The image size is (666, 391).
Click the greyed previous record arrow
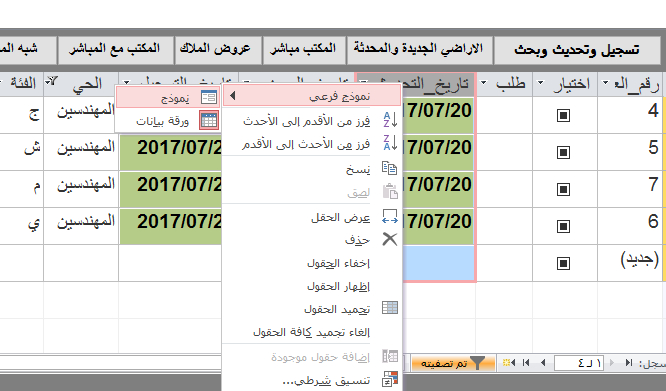point(612,363)
